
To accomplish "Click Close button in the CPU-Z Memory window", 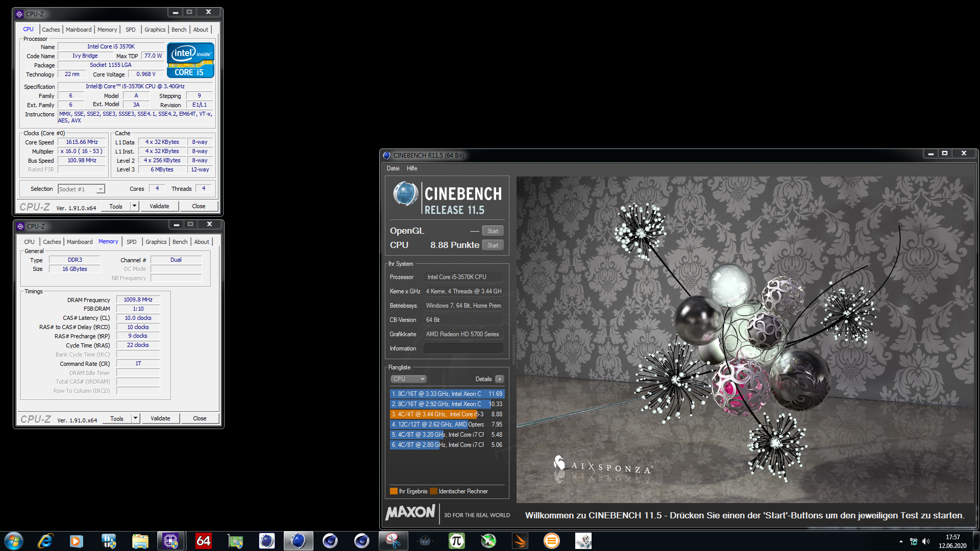I will (200, 418).
